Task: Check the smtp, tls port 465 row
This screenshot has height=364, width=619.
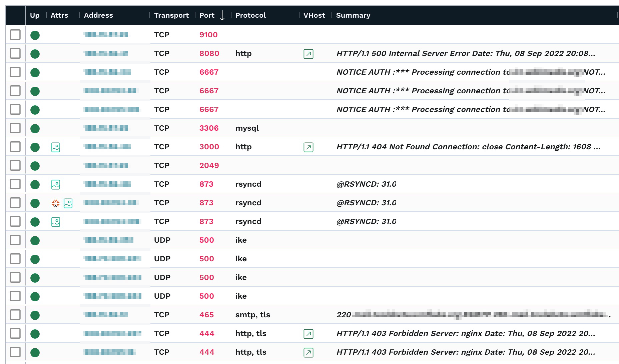Action: tap(15, 315)
